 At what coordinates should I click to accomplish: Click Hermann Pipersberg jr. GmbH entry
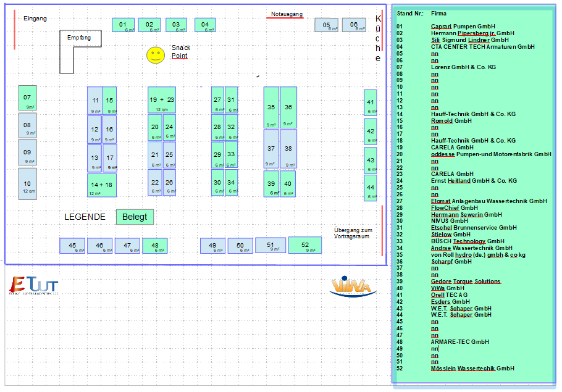pyautogui.click(x=472, y=33)
